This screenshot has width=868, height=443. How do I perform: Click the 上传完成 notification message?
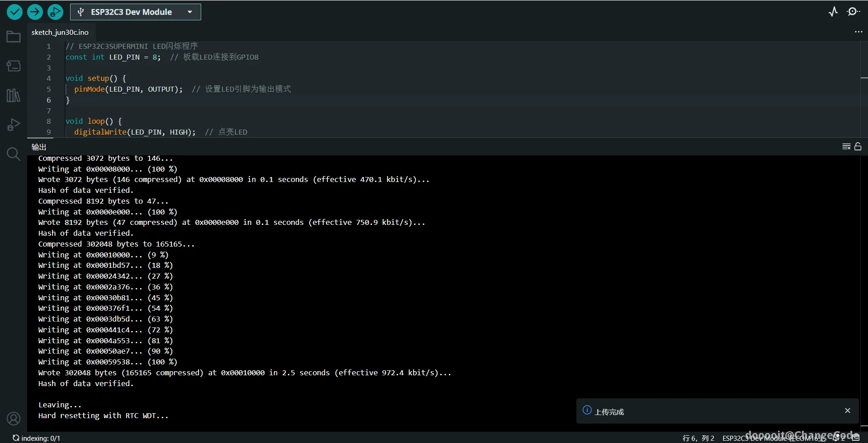[x=609, y=412]
